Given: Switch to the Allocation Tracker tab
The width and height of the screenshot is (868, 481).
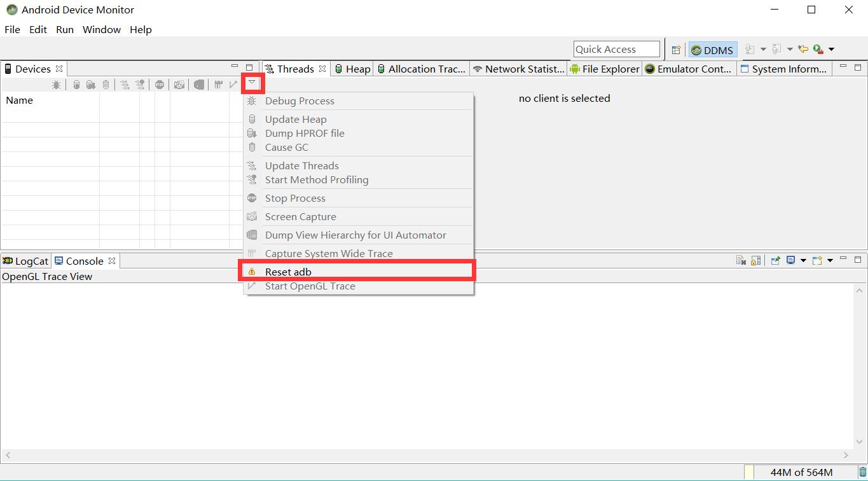Looking at the screenshot, I should coord(422,69).
